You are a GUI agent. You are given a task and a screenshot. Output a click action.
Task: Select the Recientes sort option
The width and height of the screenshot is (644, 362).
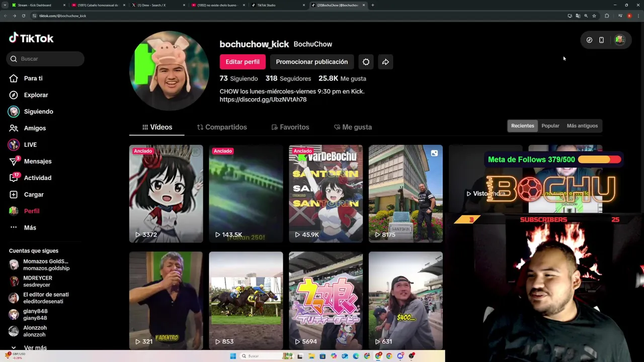[522, 126]
